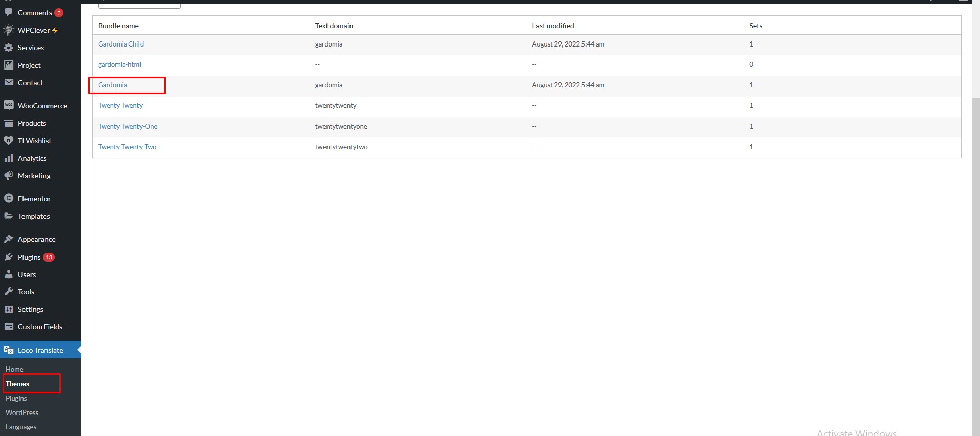Image resolution: width=980 pixels, height=436 pixels.
Task: Click the Users person icon
Action: 9,274
